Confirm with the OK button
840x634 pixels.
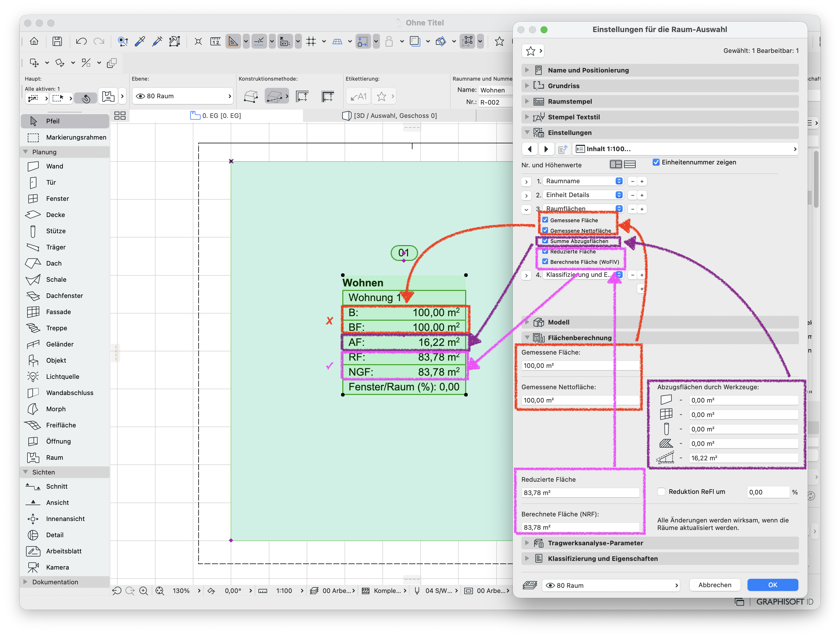(772, 585)
